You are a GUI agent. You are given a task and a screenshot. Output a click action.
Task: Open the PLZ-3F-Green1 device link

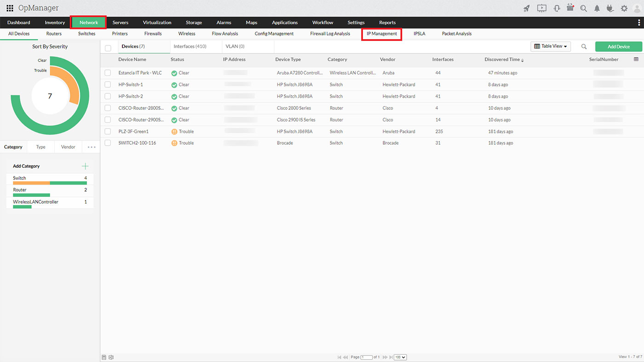(133, 131)
